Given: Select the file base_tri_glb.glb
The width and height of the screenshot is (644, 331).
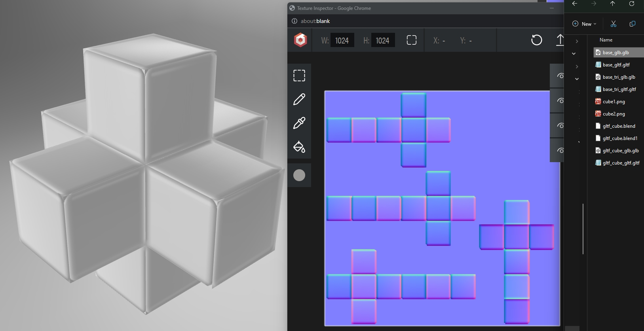Looking at the screenshot, I should click(619, 77).
